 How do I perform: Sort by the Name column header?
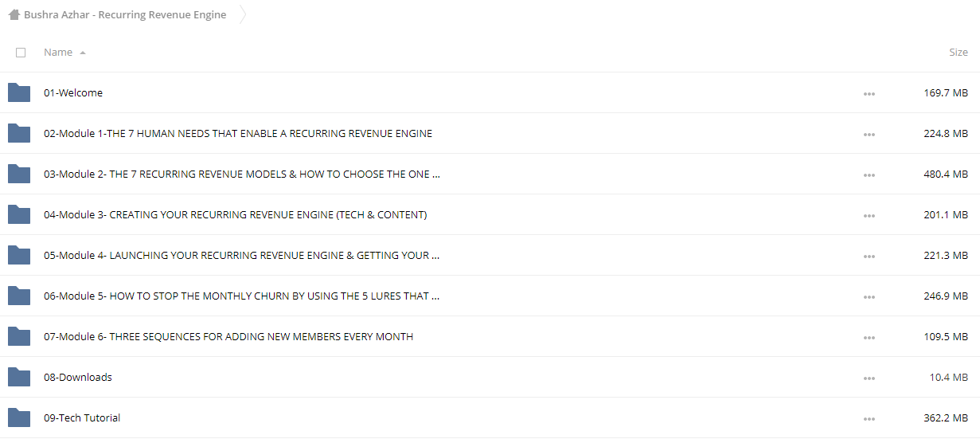tap(58, 53)
